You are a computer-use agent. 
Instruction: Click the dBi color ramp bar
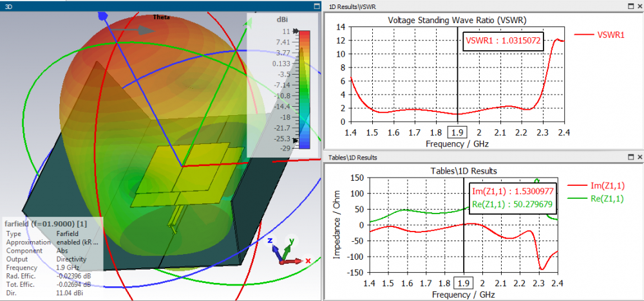(x=305, y=90)
